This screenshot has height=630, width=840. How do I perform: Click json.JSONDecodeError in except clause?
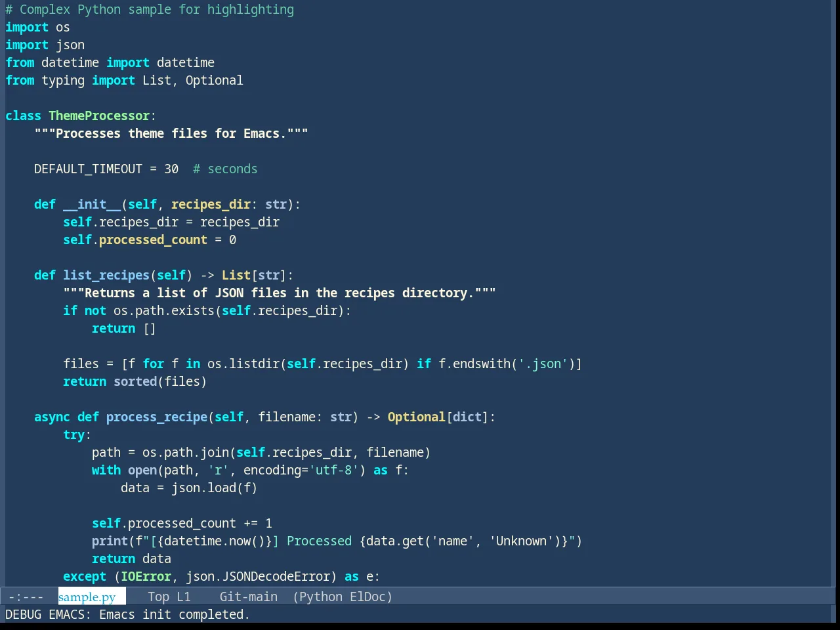coord(258,576)
